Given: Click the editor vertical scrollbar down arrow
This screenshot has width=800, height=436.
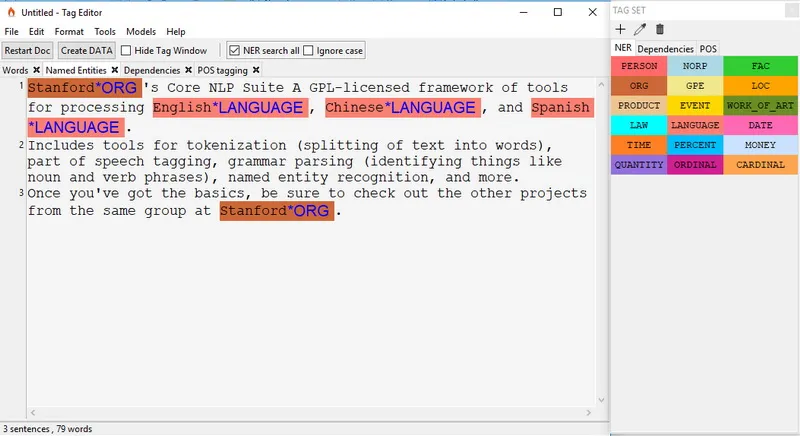Looking at the screenshot, I should click(601, 400).
